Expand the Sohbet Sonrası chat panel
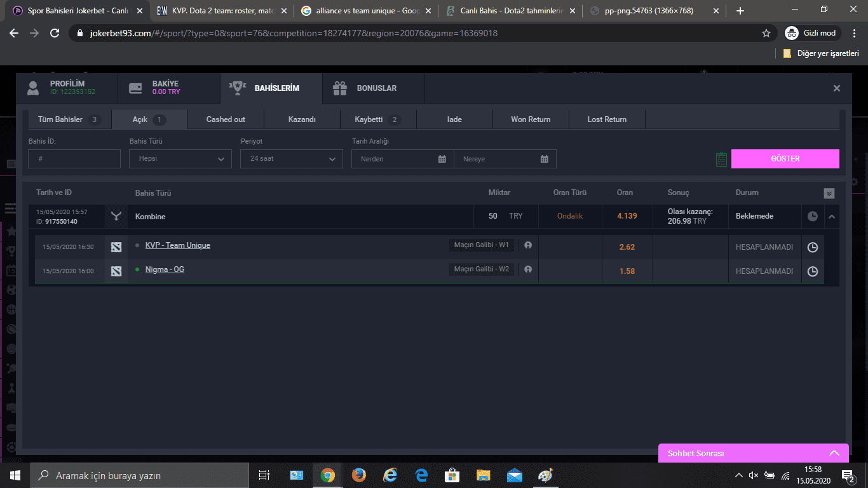Image resolution: width=868 pixels, height=488 pixels. [x=753, y=453]
